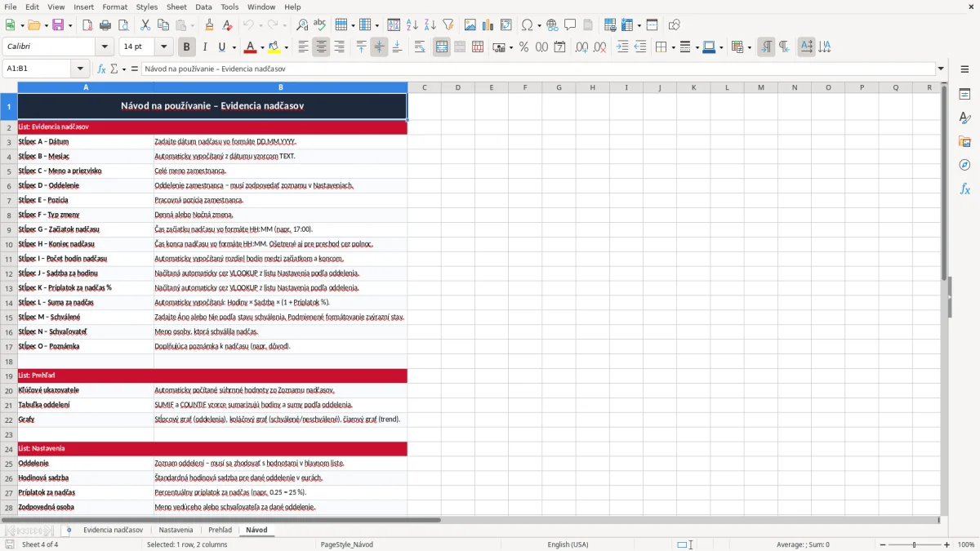Screen dimensions: 980x551
Task: Switch to the Prehľad sheet tab
Action: click(220, 530)
